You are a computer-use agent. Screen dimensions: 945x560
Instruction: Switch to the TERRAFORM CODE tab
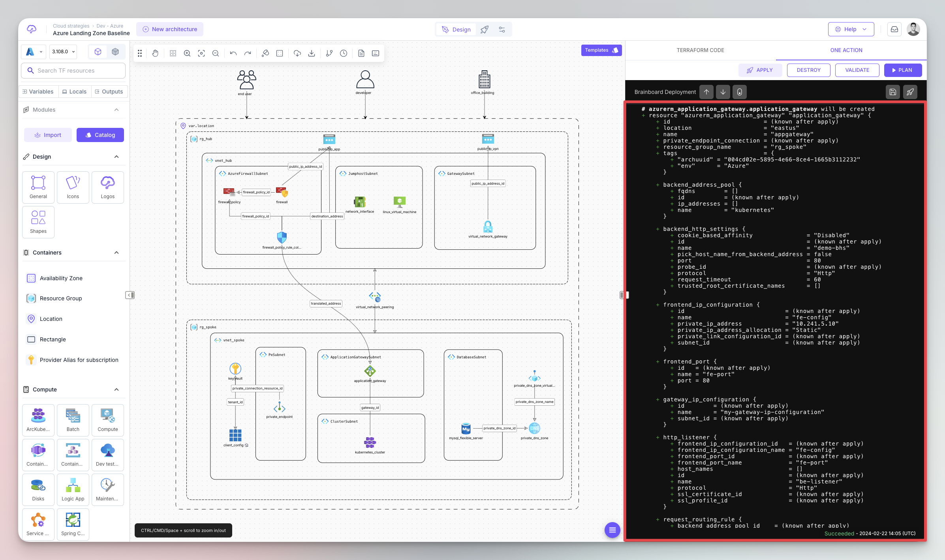tap(700, 50)
